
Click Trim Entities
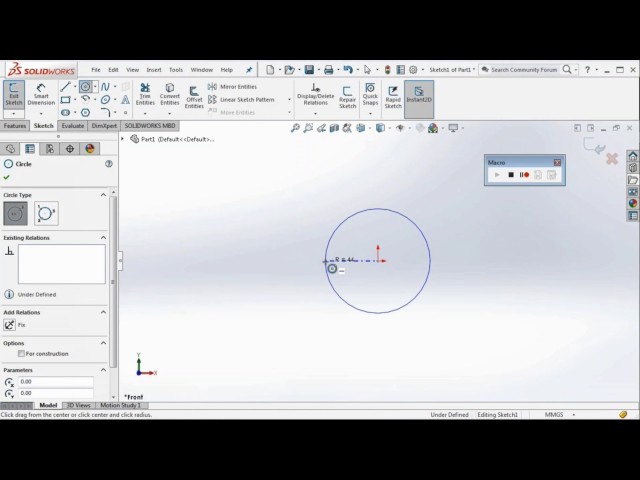[x=145, y=95]
